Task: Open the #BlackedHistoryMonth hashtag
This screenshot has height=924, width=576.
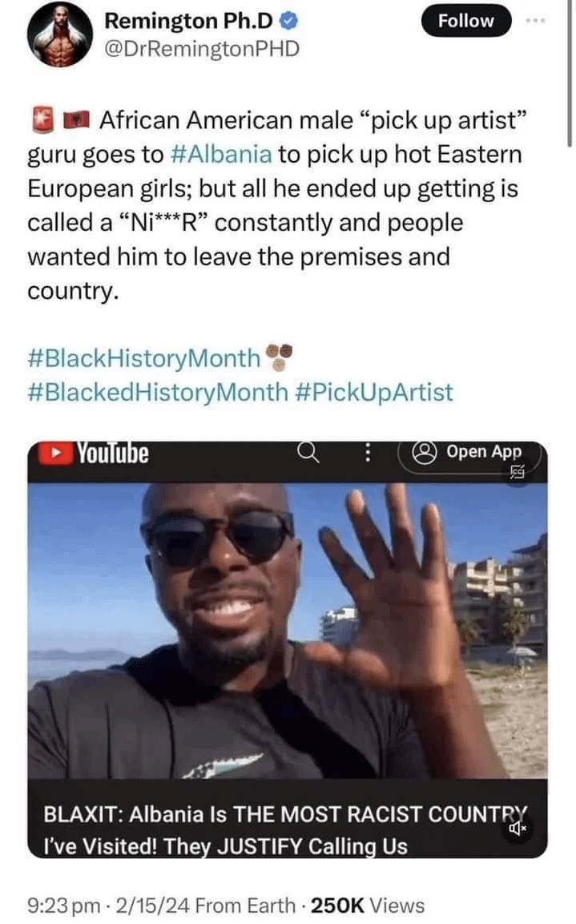Action: click(158, 393)
